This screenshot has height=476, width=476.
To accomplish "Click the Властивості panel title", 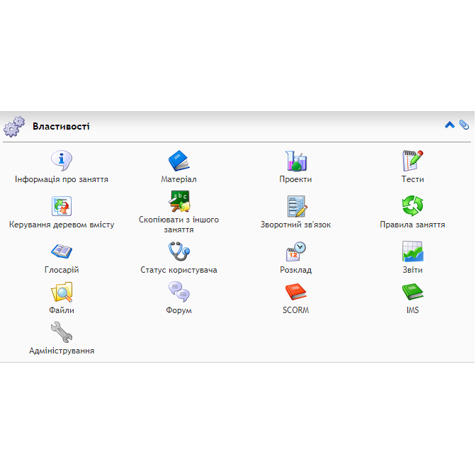I will point(61,126).
